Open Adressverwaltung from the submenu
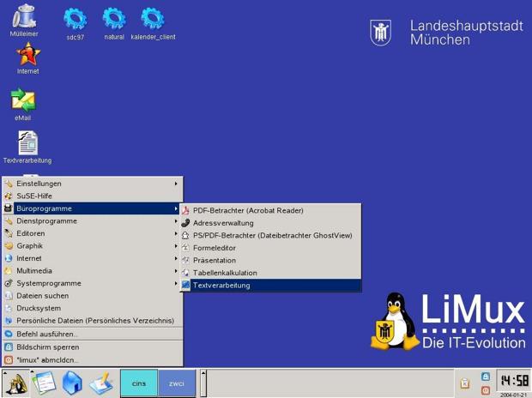The width and height of the screenshot is (532, 398). 223,223
